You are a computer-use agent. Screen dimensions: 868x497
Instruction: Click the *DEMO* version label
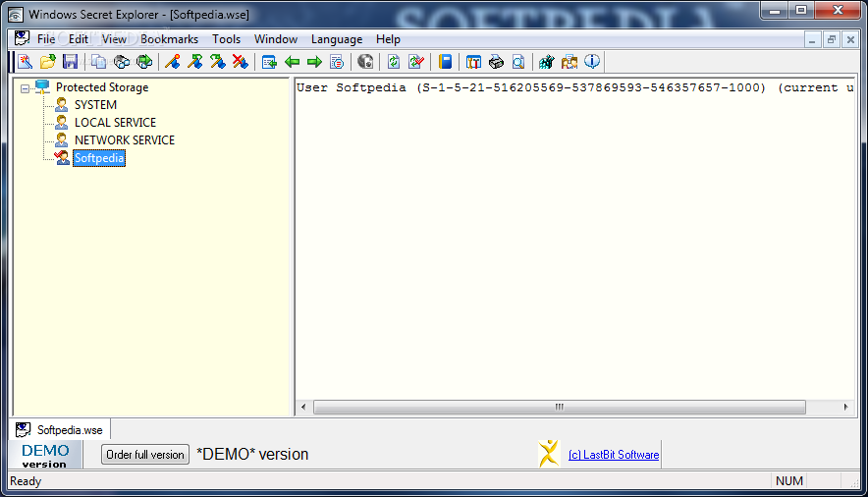[252, 455]
